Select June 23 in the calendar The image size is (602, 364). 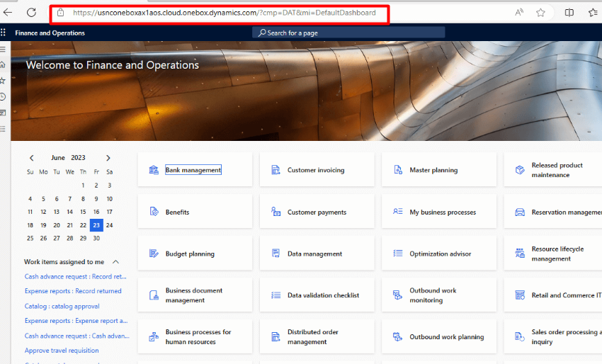pyautogui.click(x=96, y=225)
